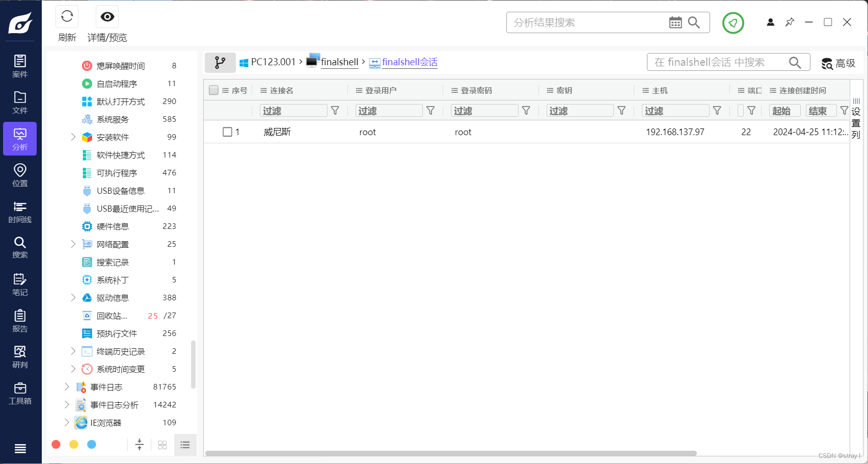This screenshot has width=868, height=464.
Task: Click the branch tree icon button
Action: 220,62
